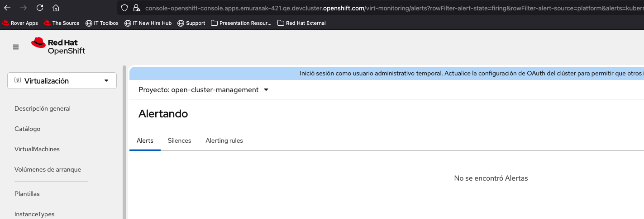The width and height of the screenshot is (644, 219).
Task: Switch to the Silences tab
Action: (179, 141)
